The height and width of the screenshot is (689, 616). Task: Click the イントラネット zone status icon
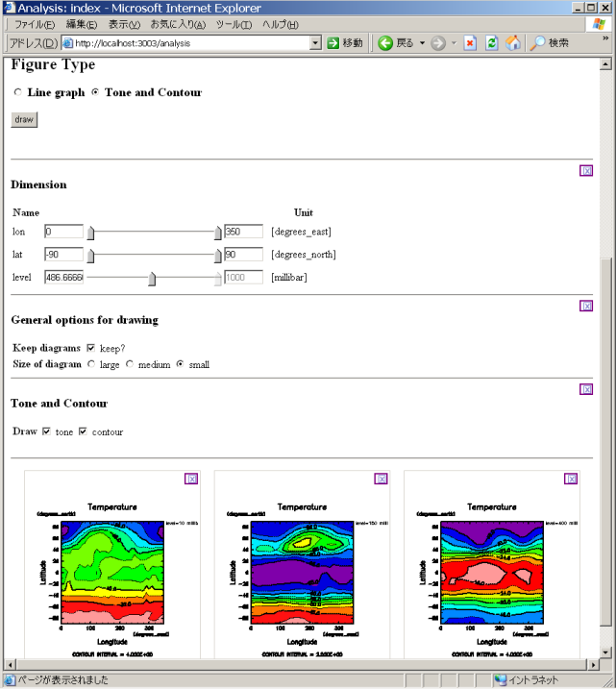tap(500, 680)
